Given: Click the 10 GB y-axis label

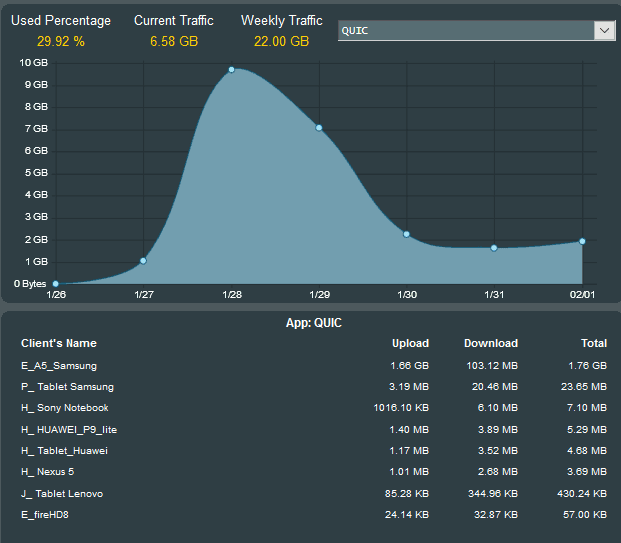Looking at the screenshot, I should click(x=34, y=63).
